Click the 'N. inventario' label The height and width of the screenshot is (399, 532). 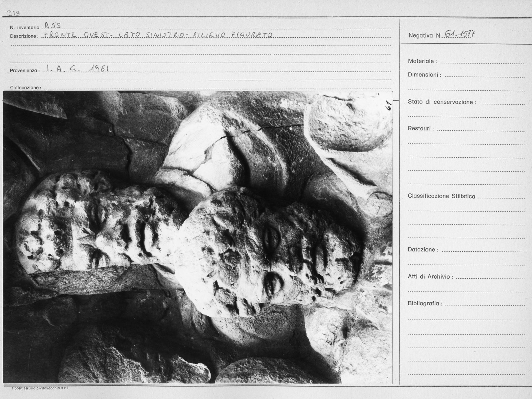(25, 28)
